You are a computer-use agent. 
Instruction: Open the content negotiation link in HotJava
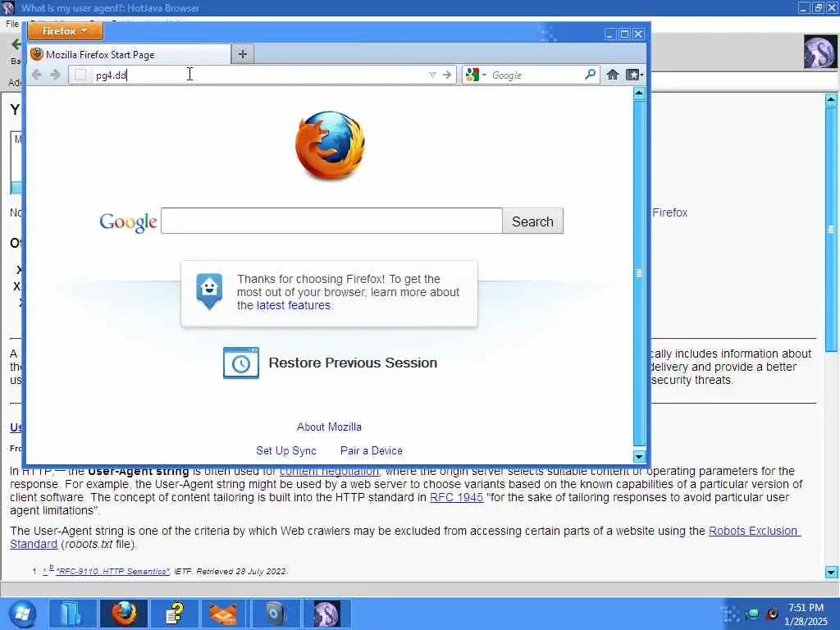tap(329, 472)
